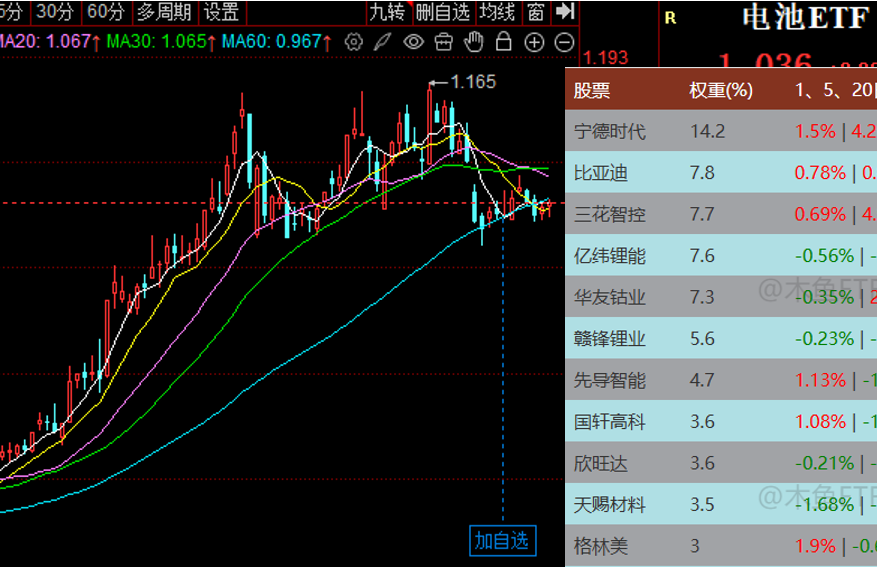877x569 pixels.
Task: Select the hand pan tool
Action: (x=474, y=42)
